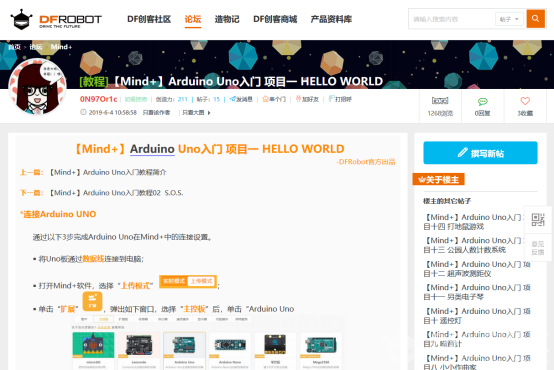554x370 pixels.
Task: Click 只看该作者 filter link
Action: coord(156,113)
